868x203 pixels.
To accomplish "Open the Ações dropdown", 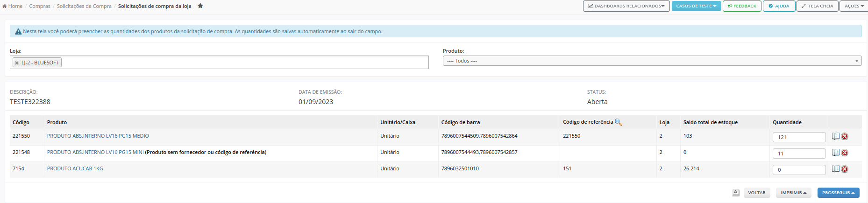I will [854, 6].
